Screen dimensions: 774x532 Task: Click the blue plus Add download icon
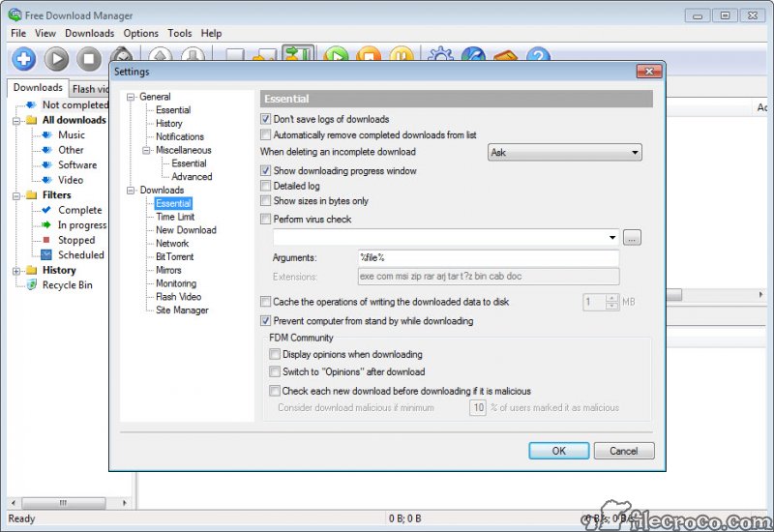click(23, 59)
